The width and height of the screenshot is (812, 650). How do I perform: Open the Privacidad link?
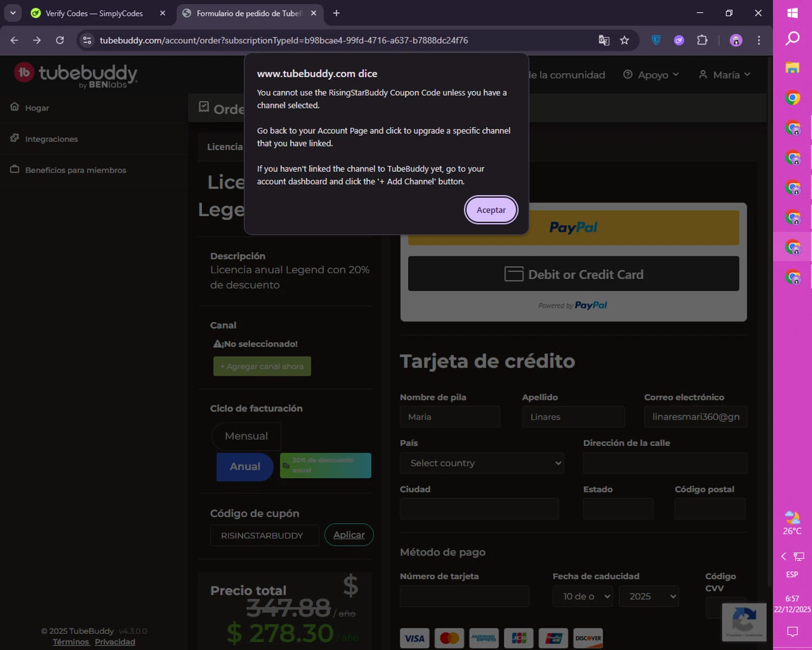tap(115, 642)
